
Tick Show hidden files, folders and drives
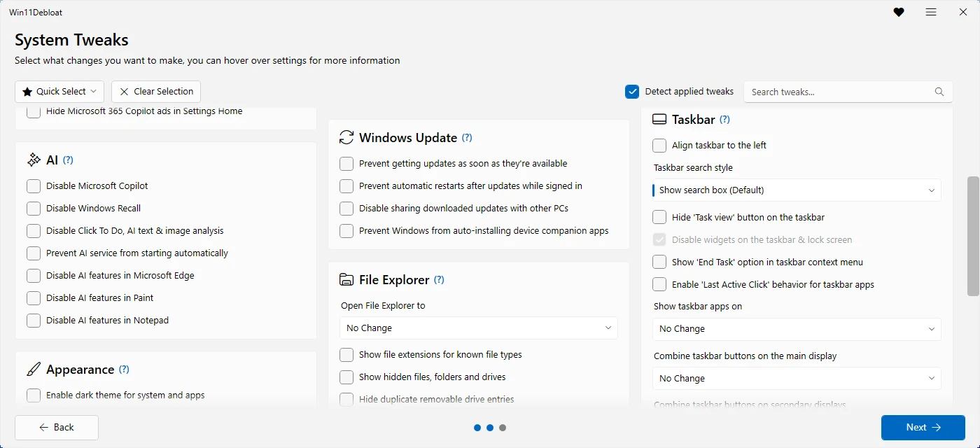(346, 377)
